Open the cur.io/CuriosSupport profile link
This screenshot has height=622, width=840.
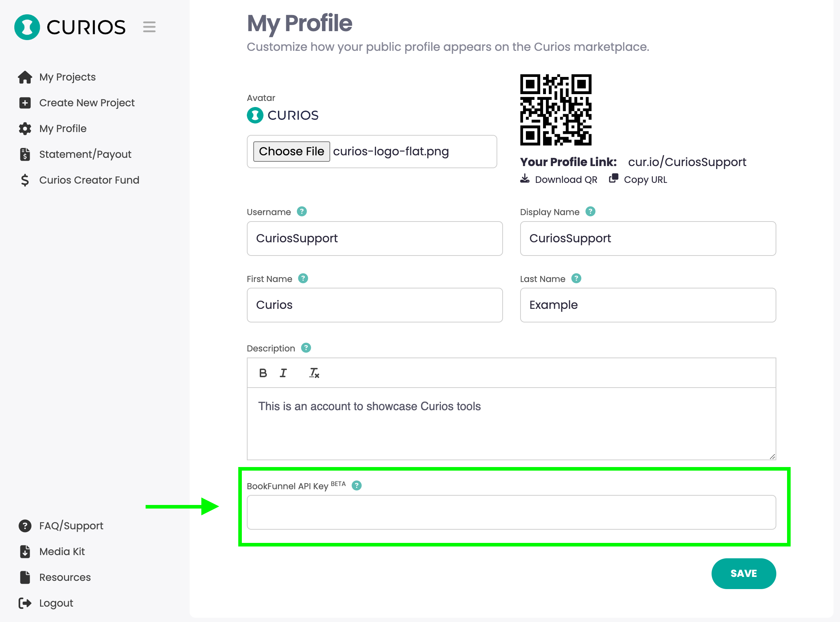pos(687,162)
